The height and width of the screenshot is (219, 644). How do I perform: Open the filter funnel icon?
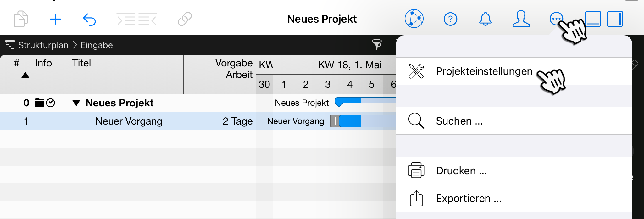pyautogui.click(x=376, y=45)
